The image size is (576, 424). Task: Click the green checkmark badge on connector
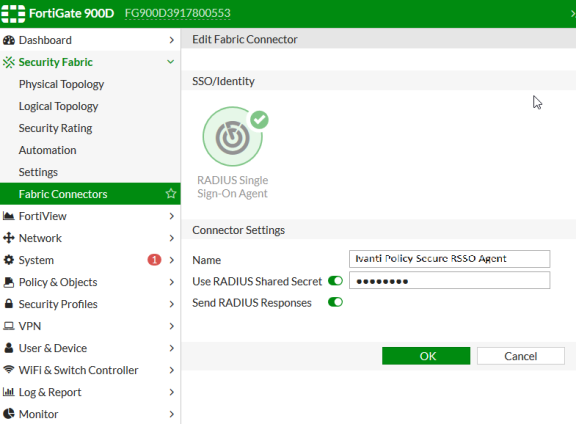tap(260, 120)
